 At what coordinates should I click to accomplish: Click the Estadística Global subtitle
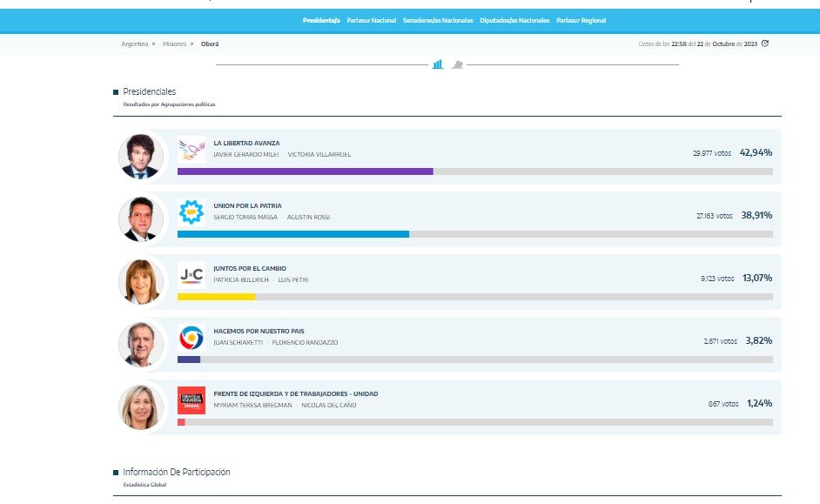pyautogui.click(x=145, y=485)
